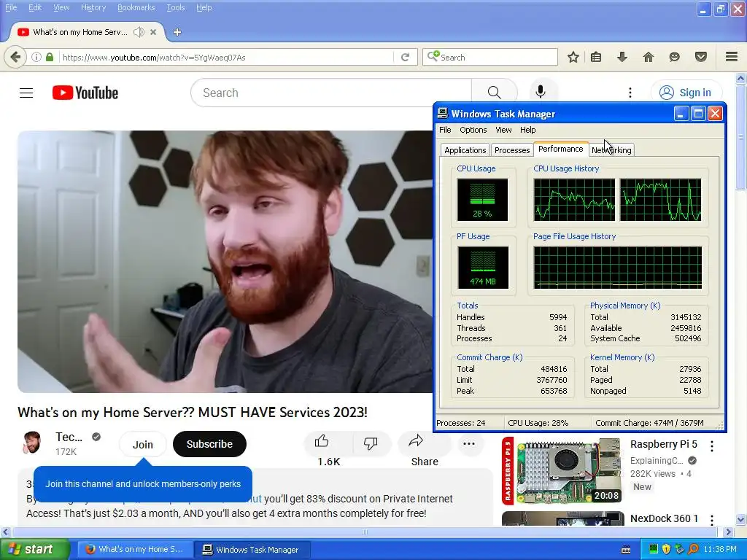Play or pause the video player

pos(225,262)
